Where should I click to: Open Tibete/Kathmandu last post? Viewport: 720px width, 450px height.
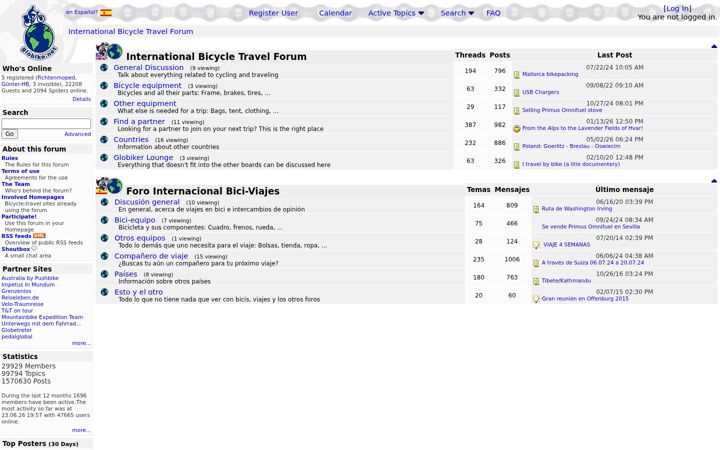click(x=566, y=281)
